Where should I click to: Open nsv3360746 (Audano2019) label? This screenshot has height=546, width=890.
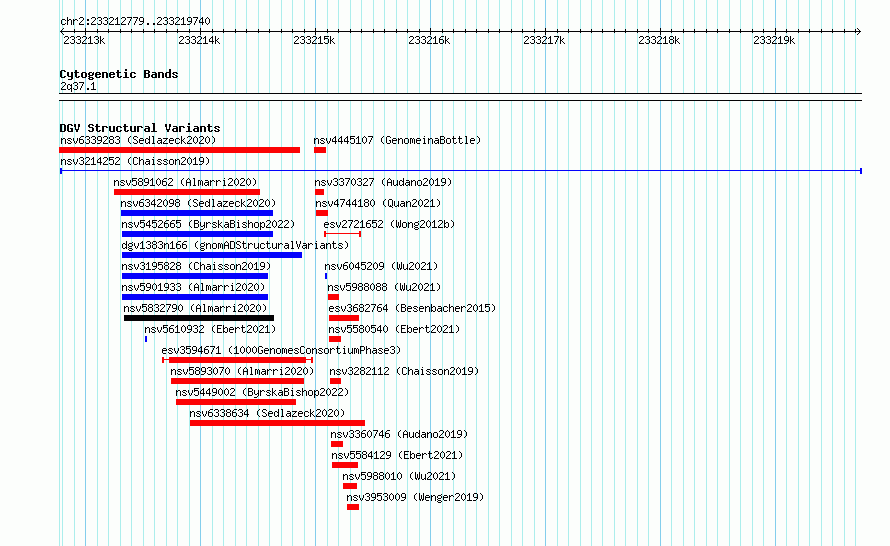[x=400, y=434]
